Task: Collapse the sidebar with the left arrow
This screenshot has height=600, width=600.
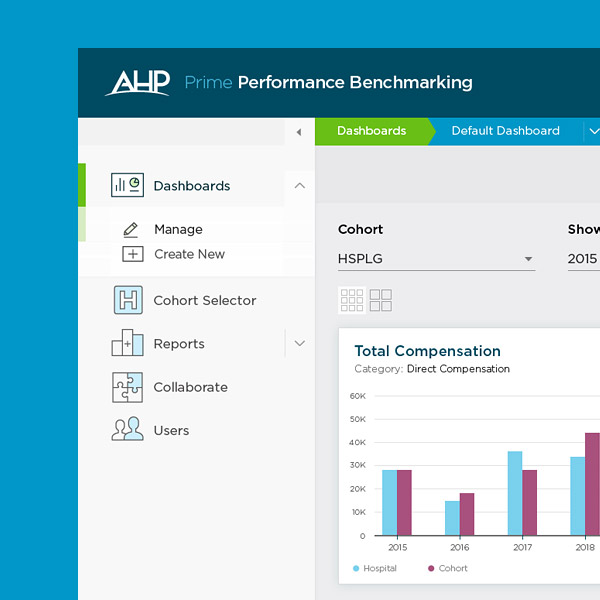Action: coord(299,132)
